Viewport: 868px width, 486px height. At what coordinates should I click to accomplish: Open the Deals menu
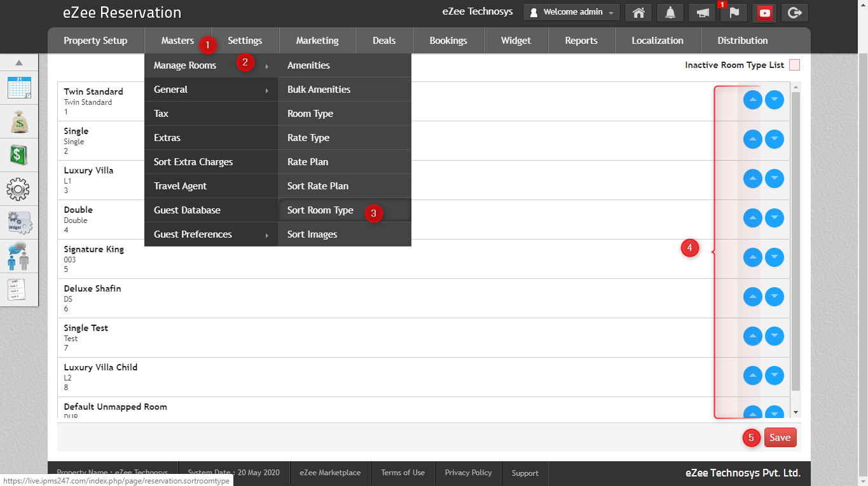[x=384, y=41]
